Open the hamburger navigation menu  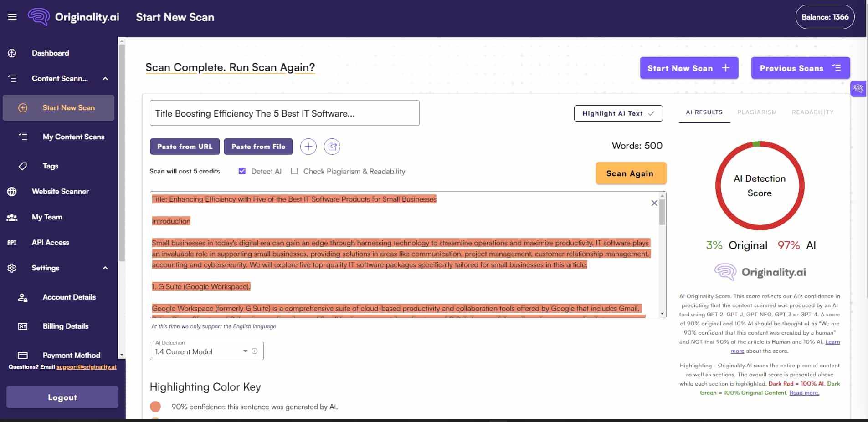pyautogui.click(x=12, y=17)
